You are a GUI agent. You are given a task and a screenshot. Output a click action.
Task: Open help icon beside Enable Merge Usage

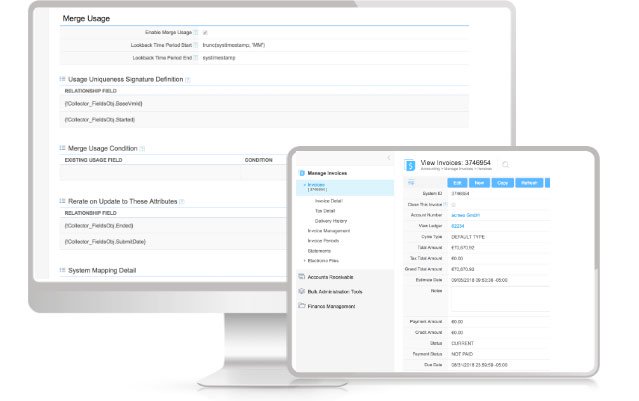(196, 33)
